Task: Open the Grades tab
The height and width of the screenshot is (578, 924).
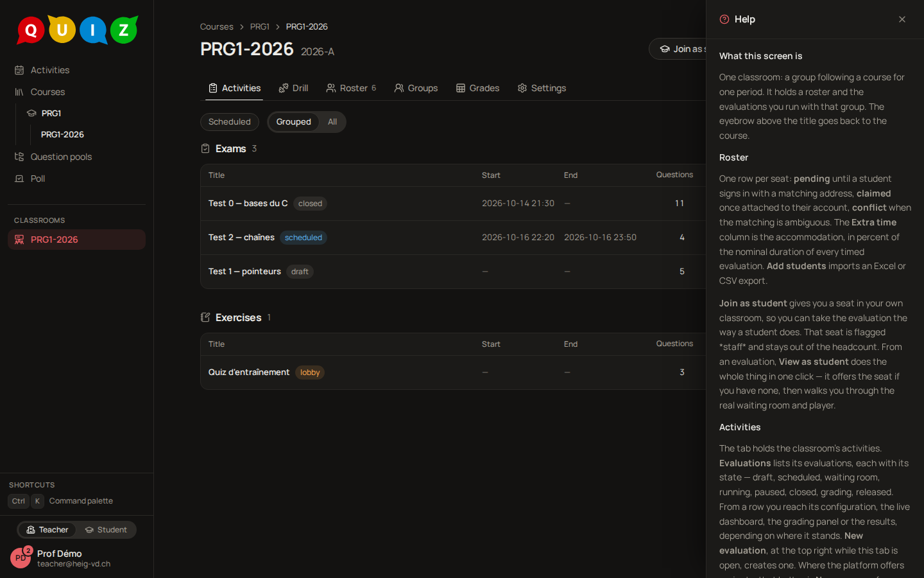Action: click(477, 88)
